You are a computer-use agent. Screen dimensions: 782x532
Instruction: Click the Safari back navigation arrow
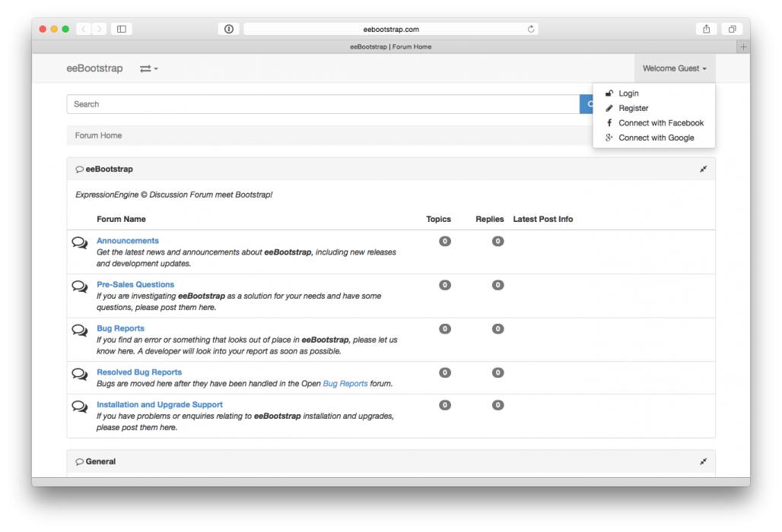coord(84,29)
